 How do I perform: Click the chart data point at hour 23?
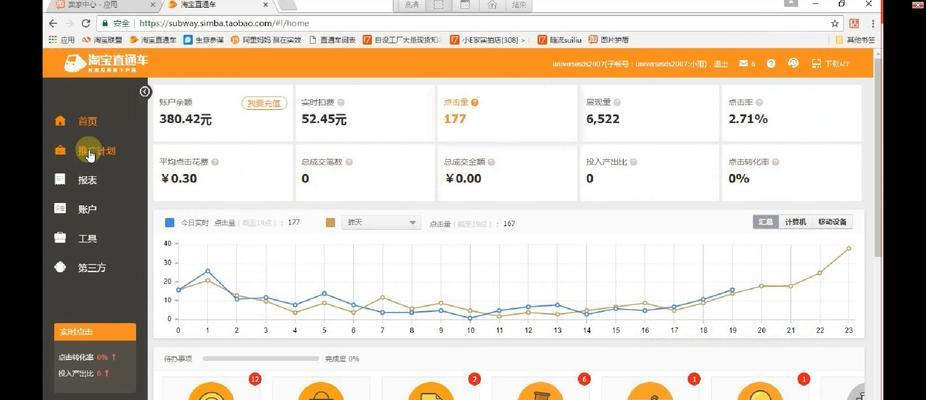click(x=849, y=249)
